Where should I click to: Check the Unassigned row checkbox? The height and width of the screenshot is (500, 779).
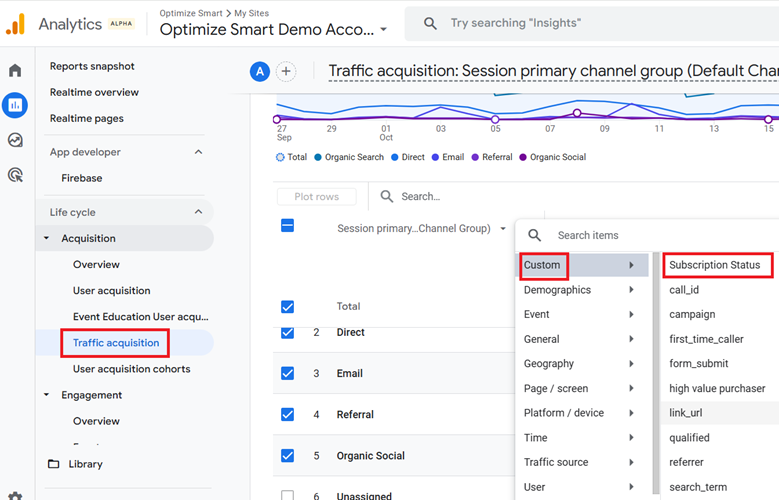coord(288,496)
